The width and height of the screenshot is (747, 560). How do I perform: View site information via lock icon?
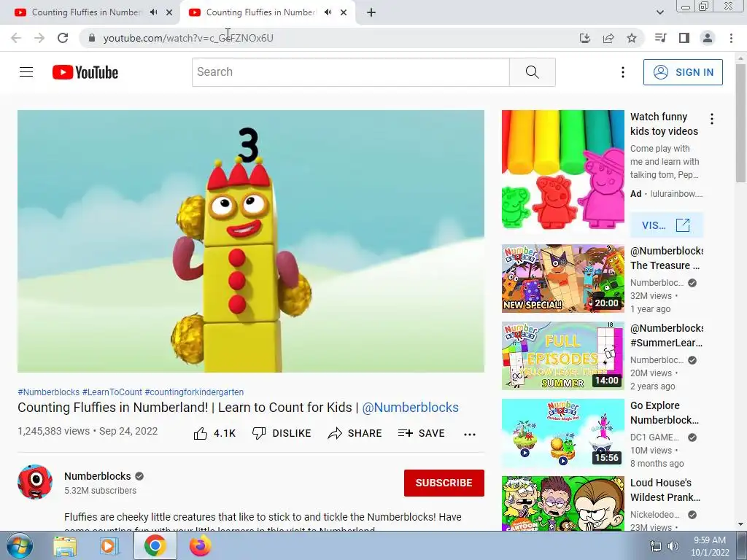[x=92, y=38]
